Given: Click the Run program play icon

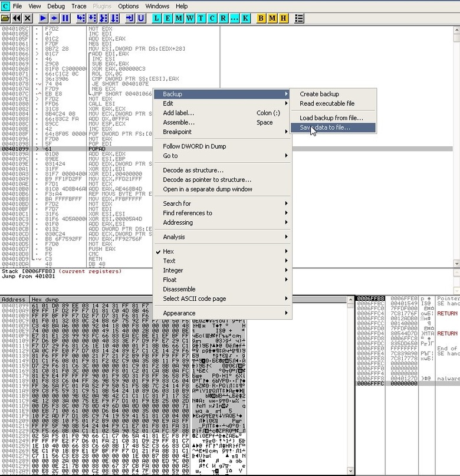Looking at the screenshot, I should coord(43,18).
